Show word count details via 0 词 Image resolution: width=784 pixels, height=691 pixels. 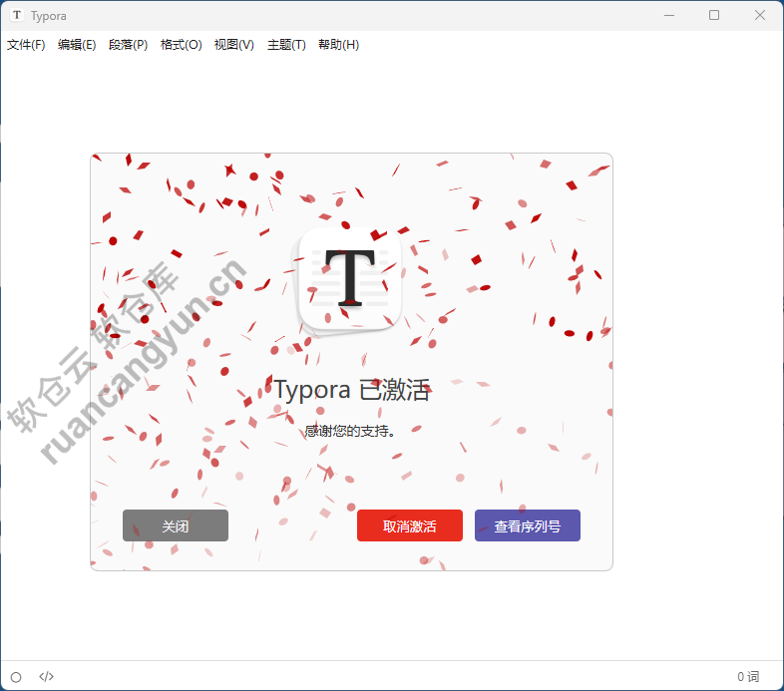tap(747, 677)
